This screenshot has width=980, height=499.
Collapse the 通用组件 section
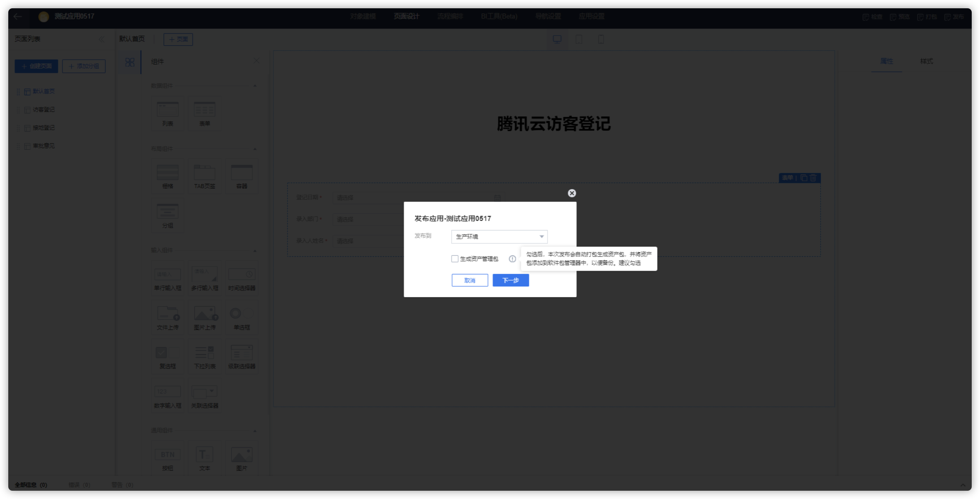(x=255, y=431)
